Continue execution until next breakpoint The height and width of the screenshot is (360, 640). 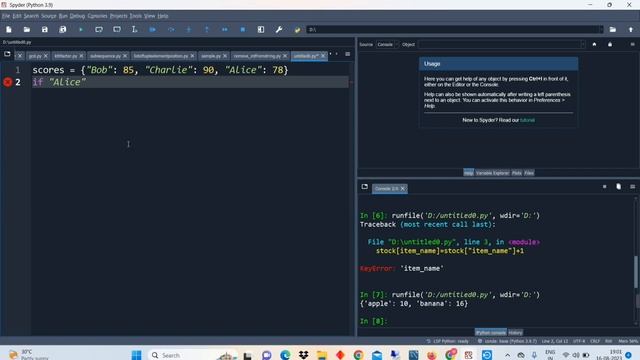224,29
